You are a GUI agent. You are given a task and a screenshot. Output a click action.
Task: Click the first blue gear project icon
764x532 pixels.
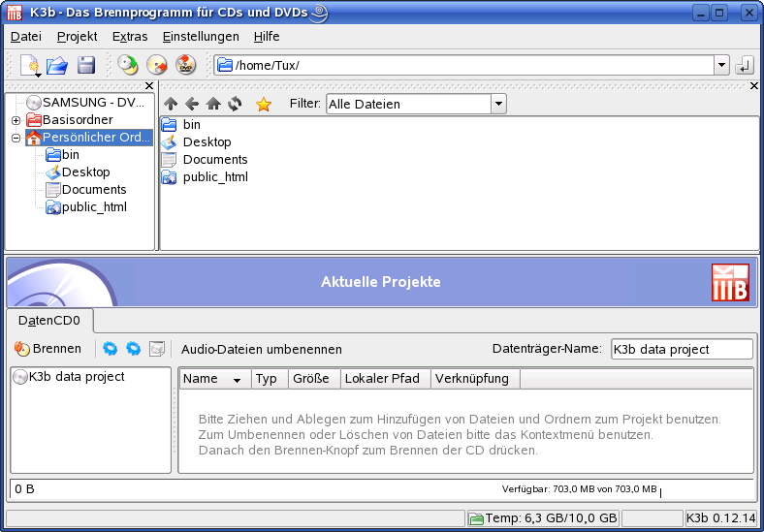tap(111, 348)
